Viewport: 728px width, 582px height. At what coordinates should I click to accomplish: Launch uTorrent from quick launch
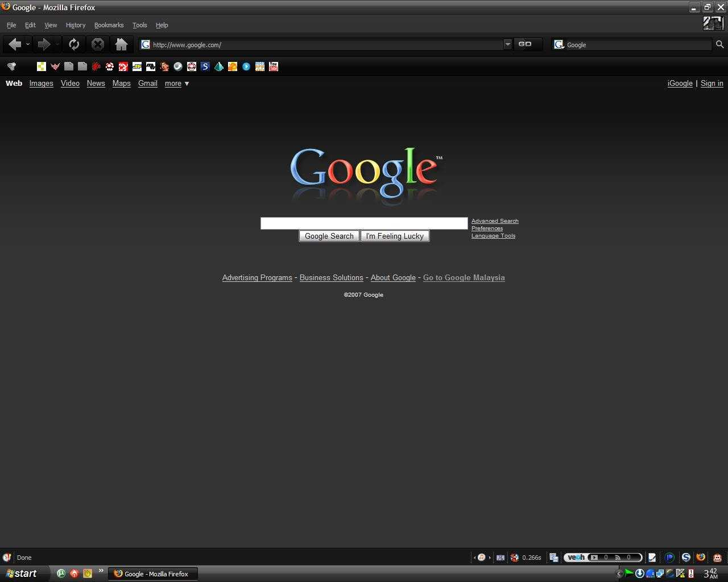[x=61, y=573]
